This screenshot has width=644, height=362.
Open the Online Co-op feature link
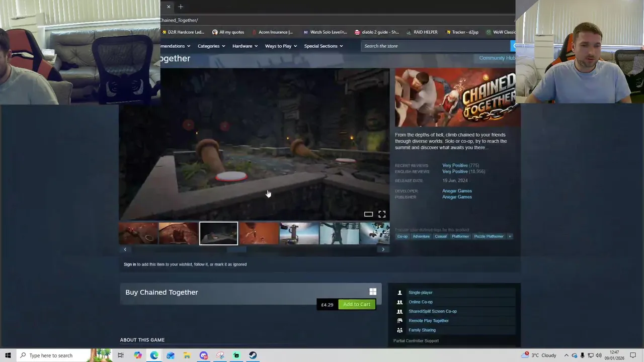point(420,302)
